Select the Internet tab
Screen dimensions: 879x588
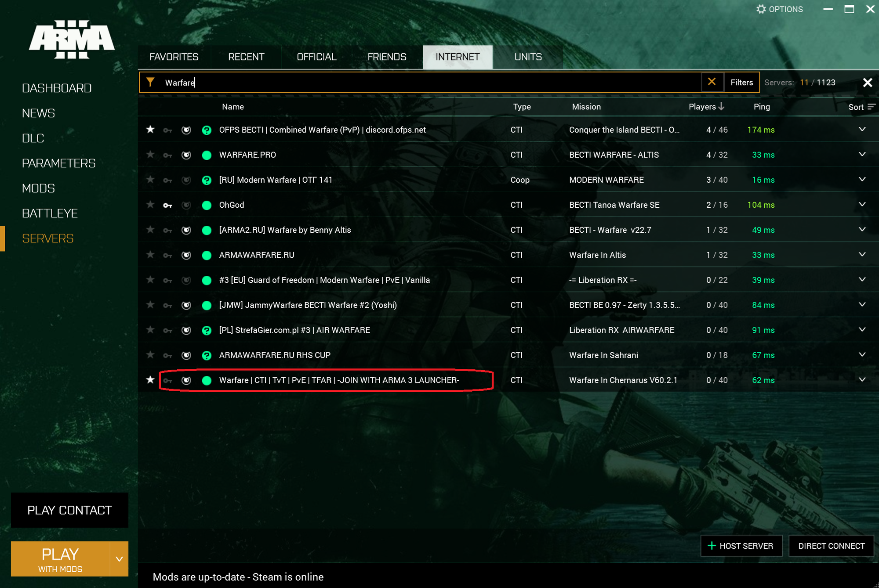pyautogui.click(x=458, y=57)
